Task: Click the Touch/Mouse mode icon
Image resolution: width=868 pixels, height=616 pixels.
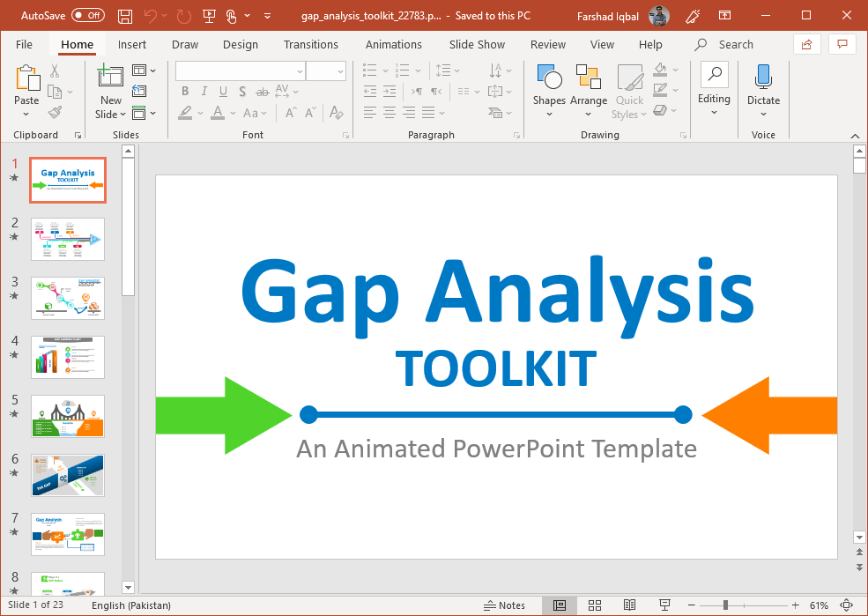Action: tap(232, 16)
